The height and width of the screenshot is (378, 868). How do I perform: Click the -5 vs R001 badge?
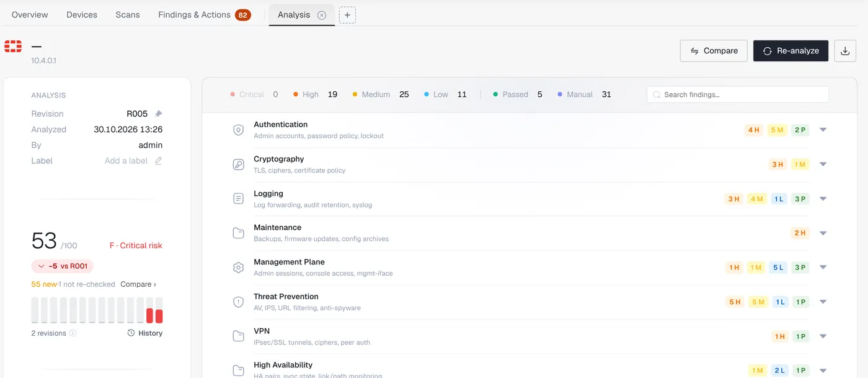pyautogui.click(x=63, y=266)
